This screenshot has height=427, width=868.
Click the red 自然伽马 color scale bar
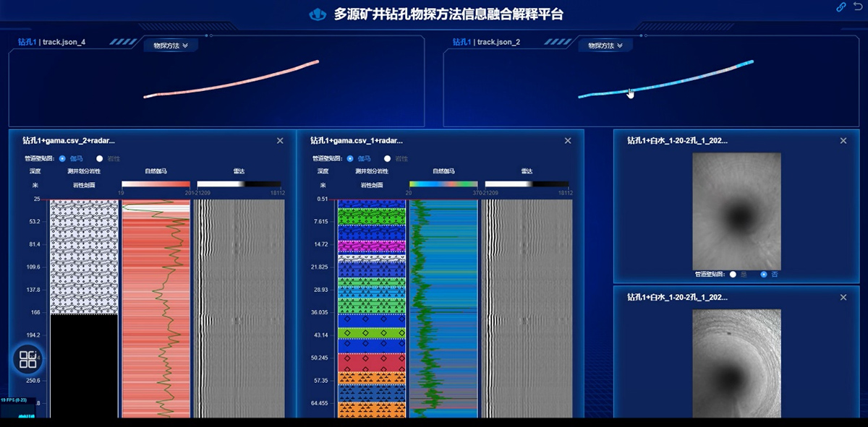pos(156,185)
